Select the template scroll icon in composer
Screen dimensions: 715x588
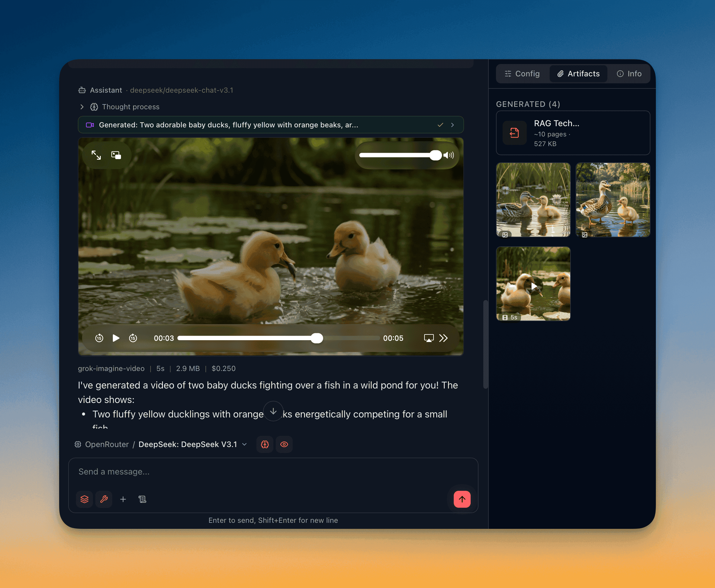point(142,499)
